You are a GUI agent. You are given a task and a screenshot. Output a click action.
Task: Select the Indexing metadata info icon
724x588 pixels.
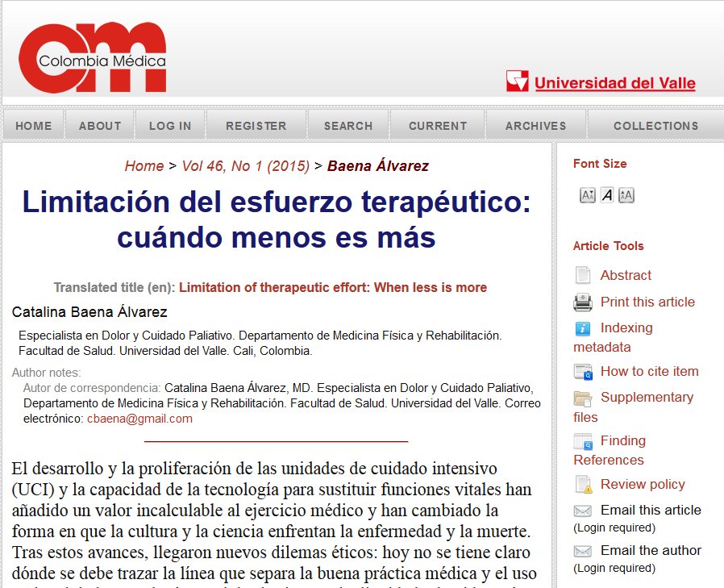(x=583, y=328)
